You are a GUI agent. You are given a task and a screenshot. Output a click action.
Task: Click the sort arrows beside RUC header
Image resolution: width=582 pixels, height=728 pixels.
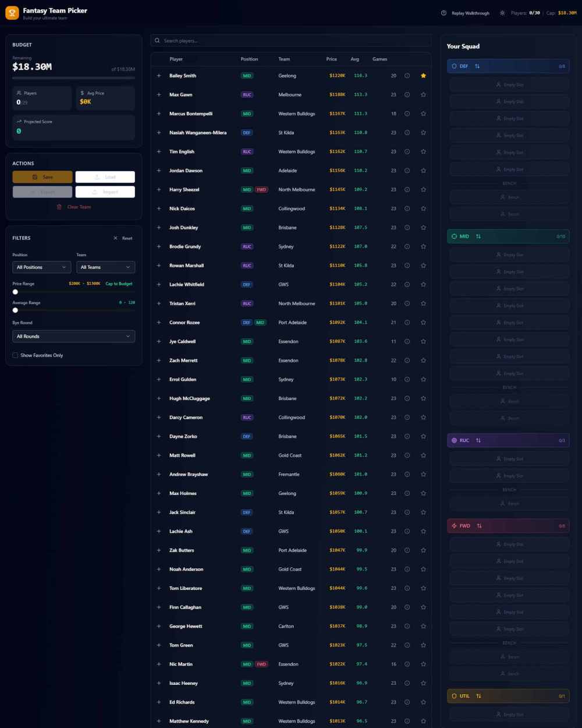pyautogui.click(x=478, y=440)
